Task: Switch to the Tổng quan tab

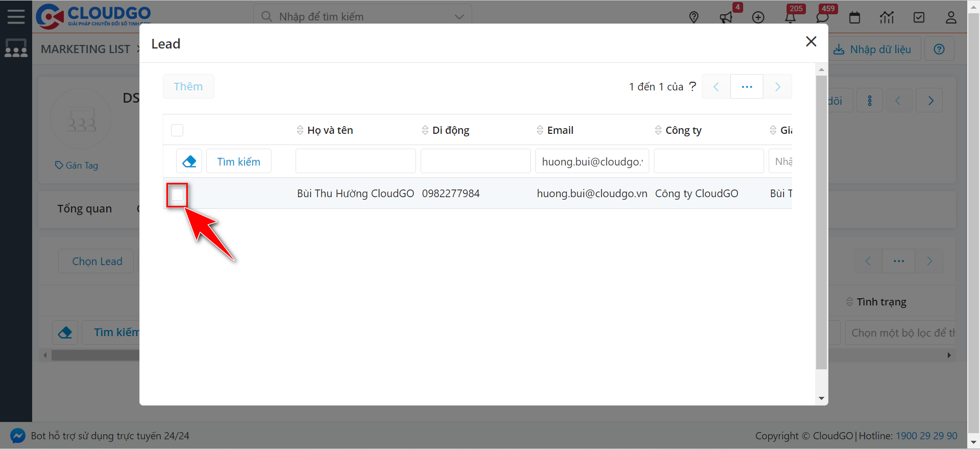Action: [84, 209]
